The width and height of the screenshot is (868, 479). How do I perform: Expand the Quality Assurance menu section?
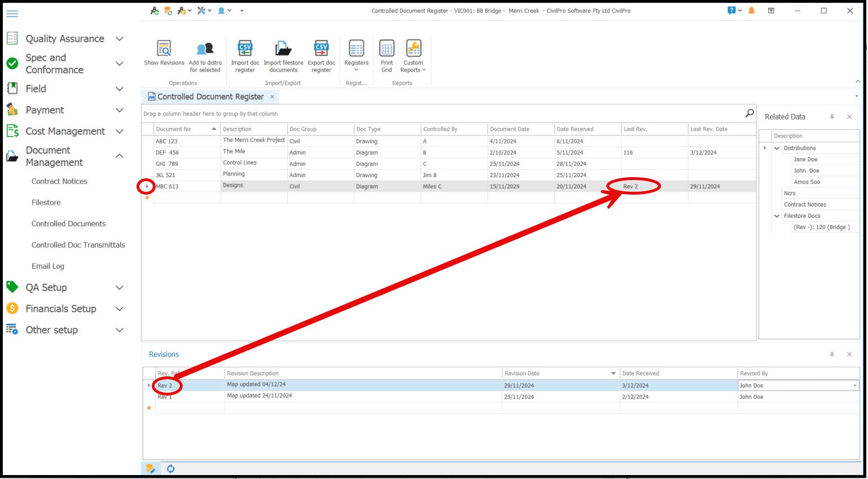point(120,39)
